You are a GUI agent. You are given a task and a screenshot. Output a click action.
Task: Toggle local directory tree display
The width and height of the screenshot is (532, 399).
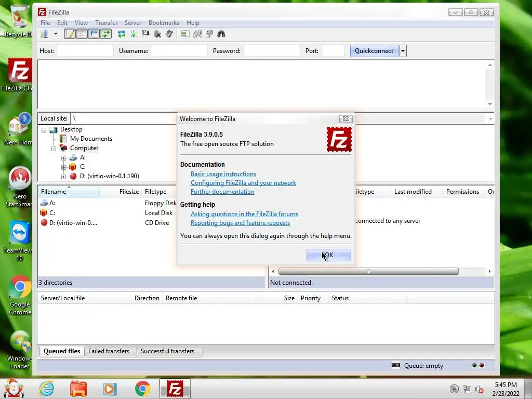(x=82, y=34)
